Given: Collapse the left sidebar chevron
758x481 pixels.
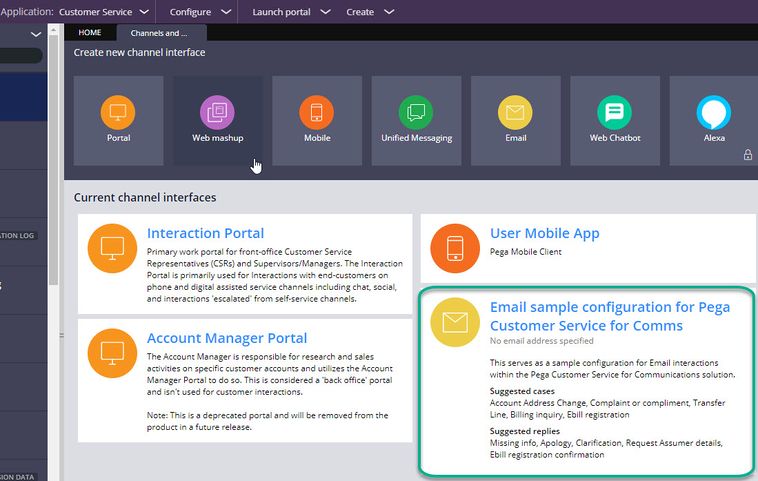Looking at the screenshot, I should 36,34.
